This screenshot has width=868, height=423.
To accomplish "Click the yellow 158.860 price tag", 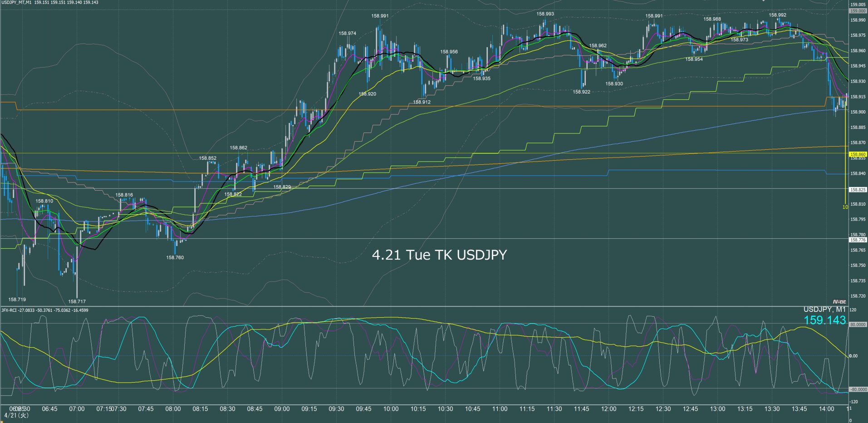I will click(x=858, y=154).
